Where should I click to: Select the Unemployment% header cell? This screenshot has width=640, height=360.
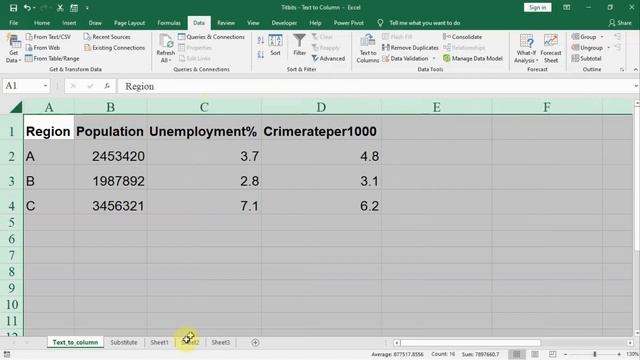pos(204,131)
